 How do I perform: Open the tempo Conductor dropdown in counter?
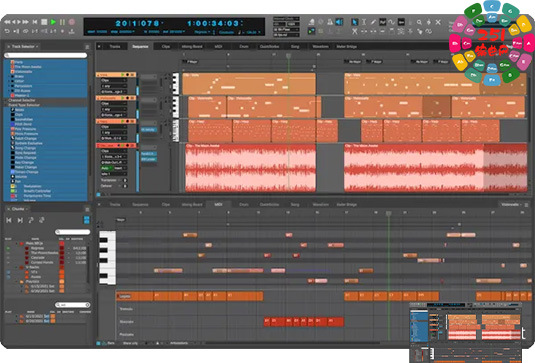click(227, 32)
